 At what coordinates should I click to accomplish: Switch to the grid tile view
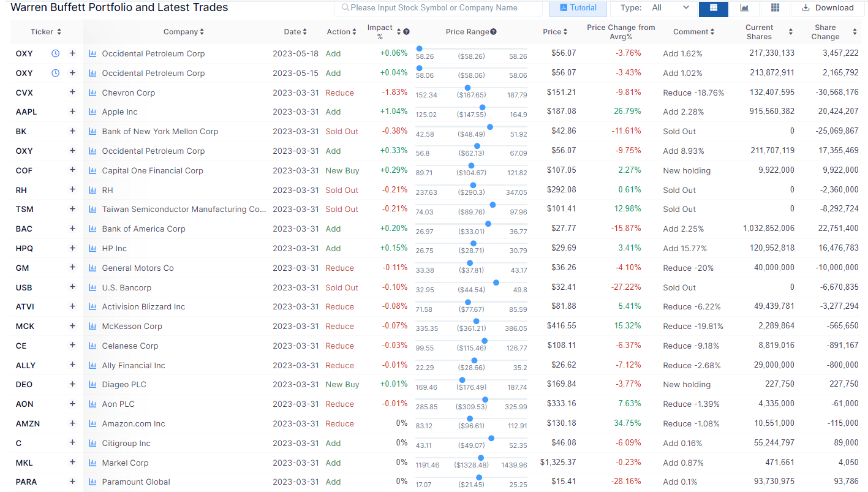(776, 8)
